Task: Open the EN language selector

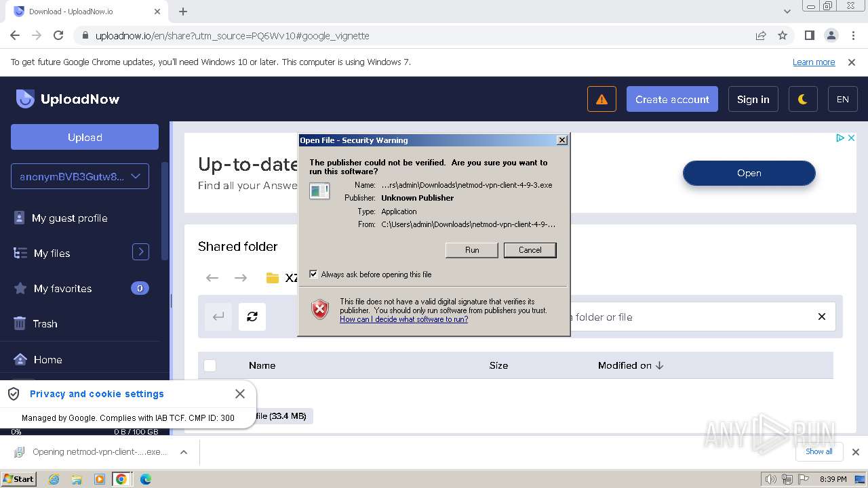Action: 843,99
